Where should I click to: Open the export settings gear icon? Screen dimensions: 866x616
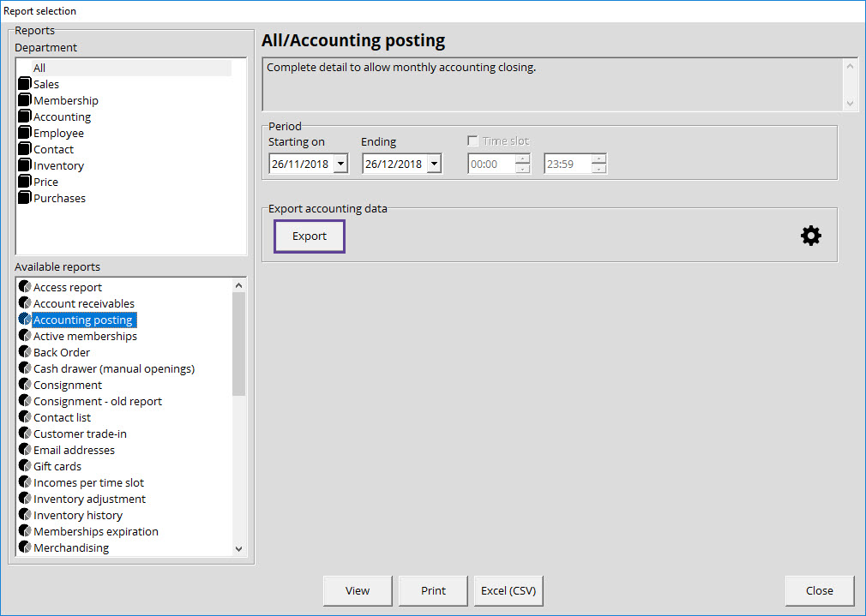click(x=810, y=235)
